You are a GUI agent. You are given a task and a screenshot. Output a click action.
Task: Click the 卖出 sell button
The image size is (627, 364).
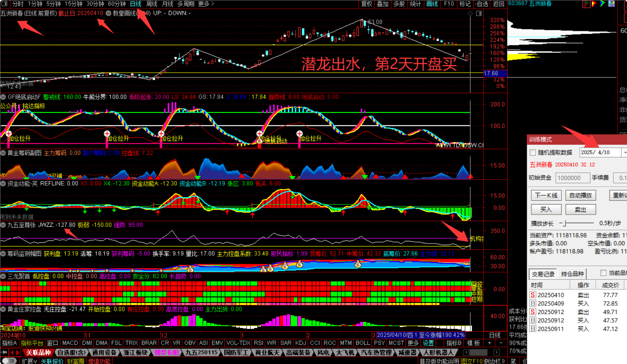click(580, 209)
